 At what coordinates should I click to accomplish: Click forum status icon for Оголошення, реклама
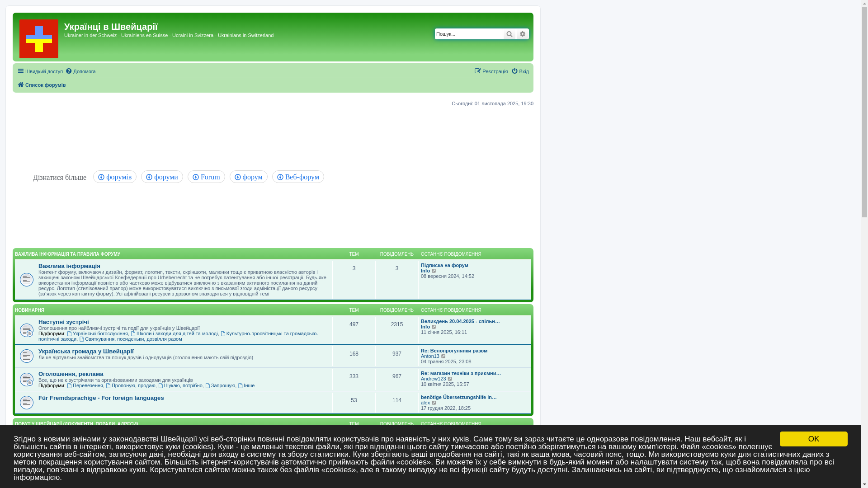(27, 380)
